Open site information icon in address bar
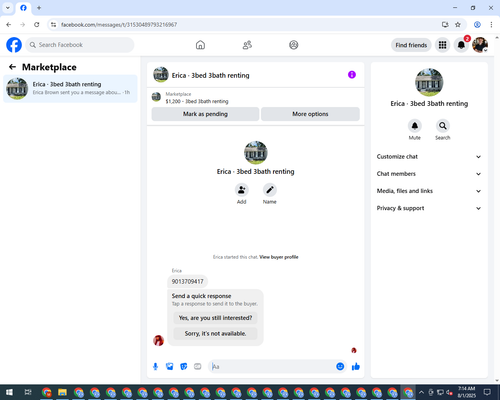500x400 pixels. click(53, 24)
